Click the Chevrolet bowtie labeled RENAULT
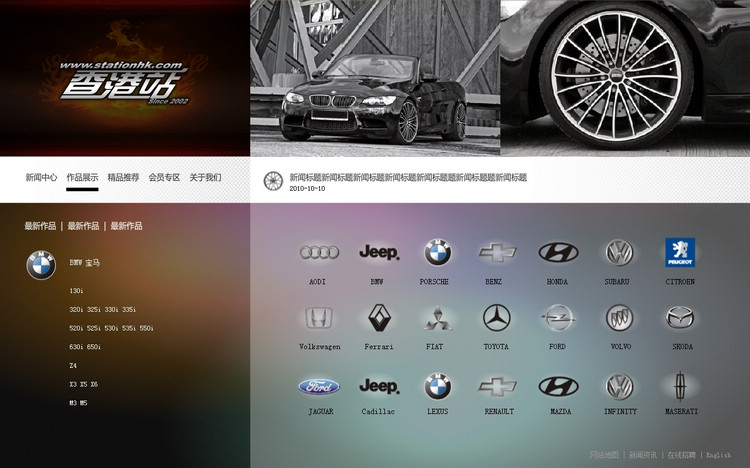Image resolution: width=750 pixels, height=468 pixels. point(497,386)
